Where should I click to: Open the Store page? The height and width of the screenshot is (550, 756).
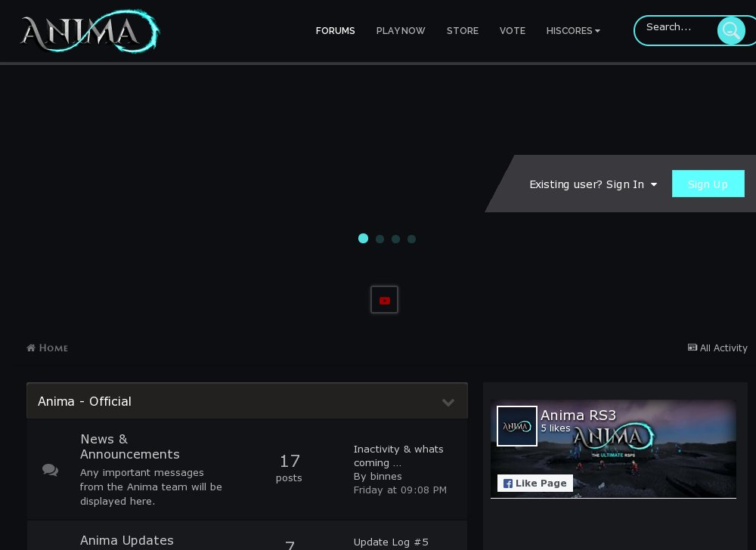[463, 31]
